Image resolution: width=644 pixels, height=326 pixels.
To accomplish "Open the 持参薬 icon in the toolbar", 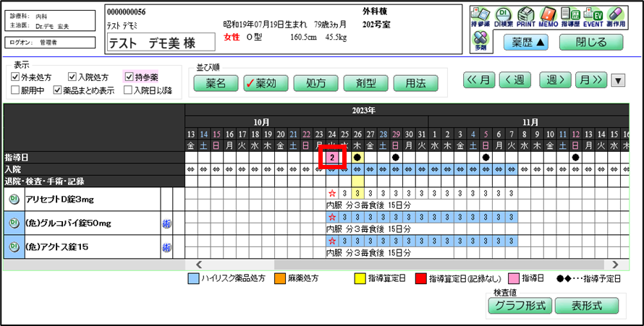I will 480,17.
